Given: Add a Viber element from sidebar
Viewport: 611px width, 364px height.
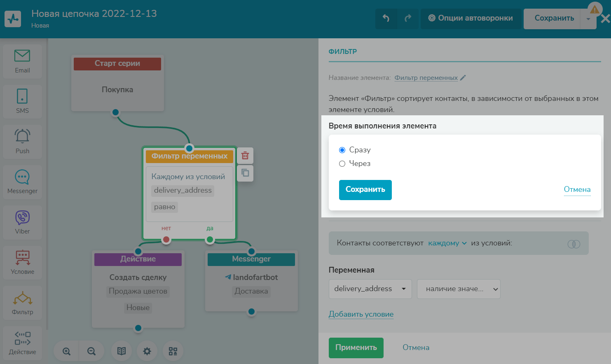Looking at the screenshot, I should [22, 222].
